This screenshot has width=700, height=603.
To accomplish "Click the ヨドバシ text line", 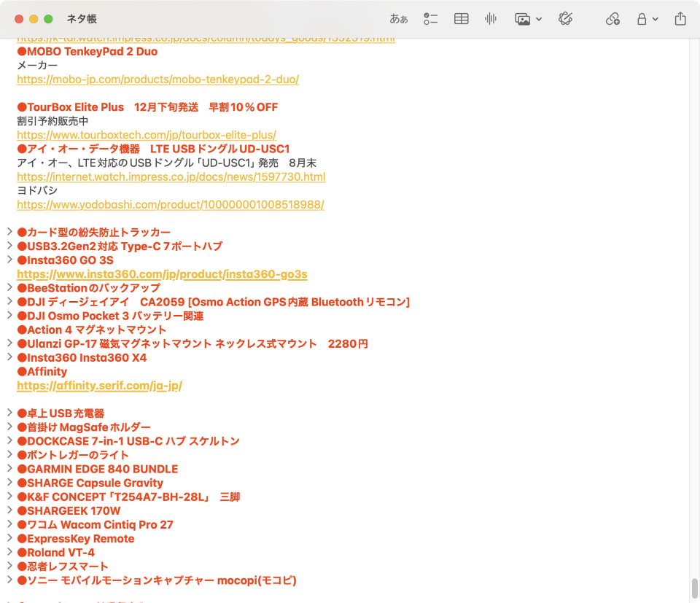I will coord(37,190).
